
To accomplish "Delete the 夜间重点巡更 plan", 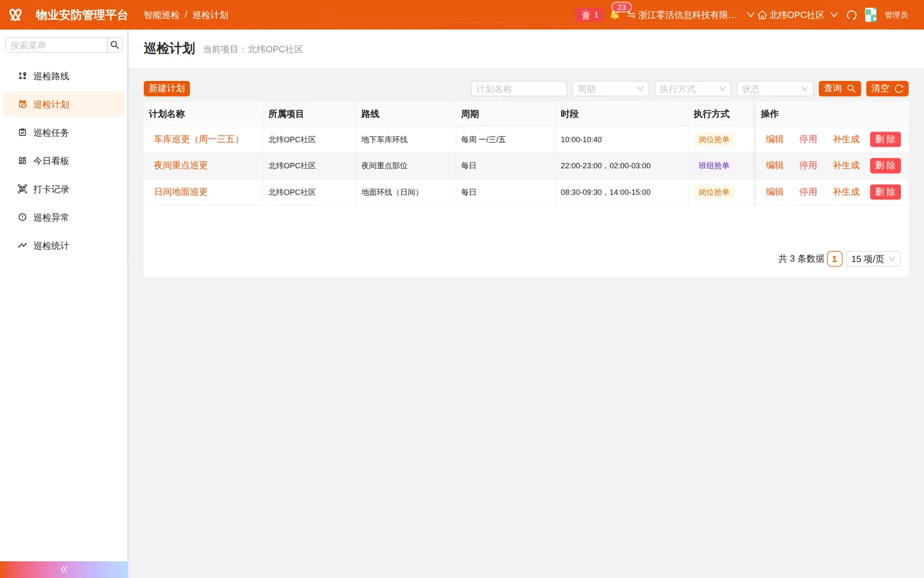I will tap(886, 166).
